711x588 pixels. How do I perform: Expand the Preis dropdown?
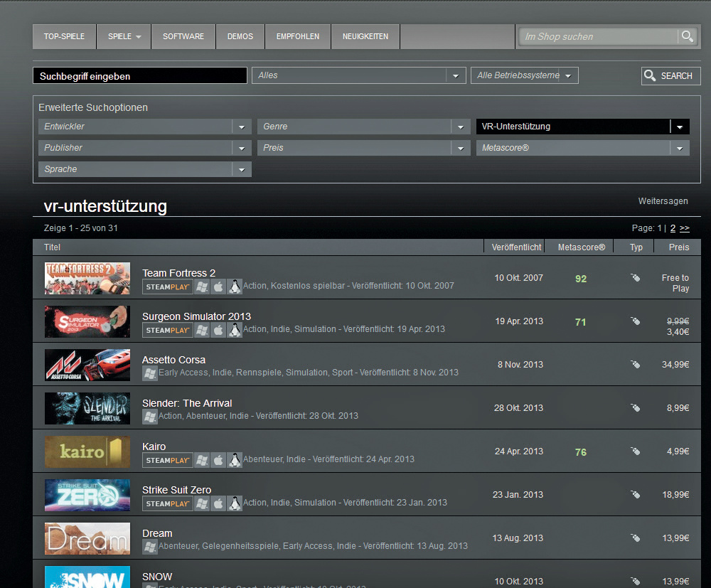coord(363,148)
